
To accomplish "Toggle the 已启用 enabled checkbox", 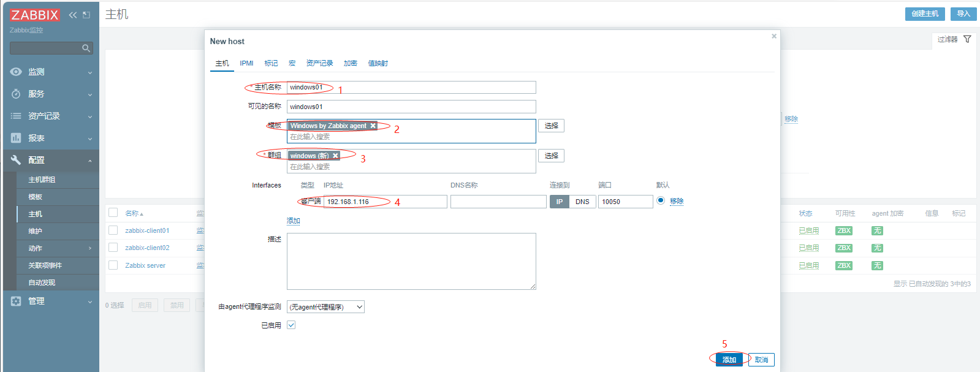I will [x=291, y=325].
